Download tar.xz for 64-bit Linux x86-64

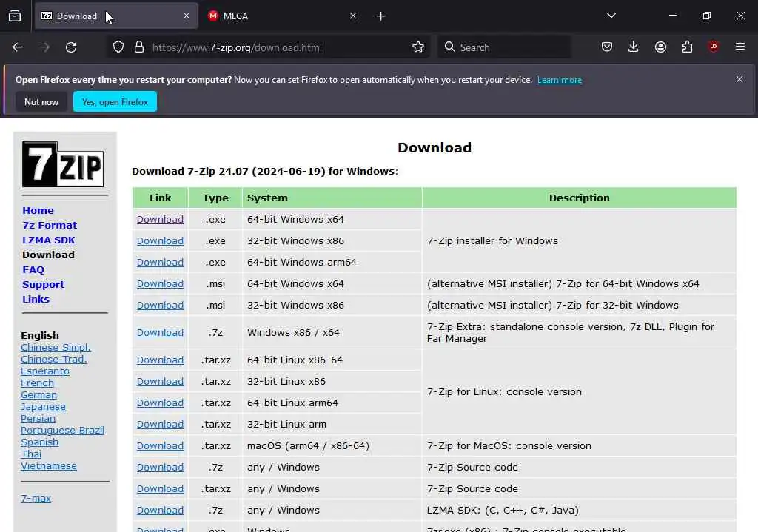point(160,360)
